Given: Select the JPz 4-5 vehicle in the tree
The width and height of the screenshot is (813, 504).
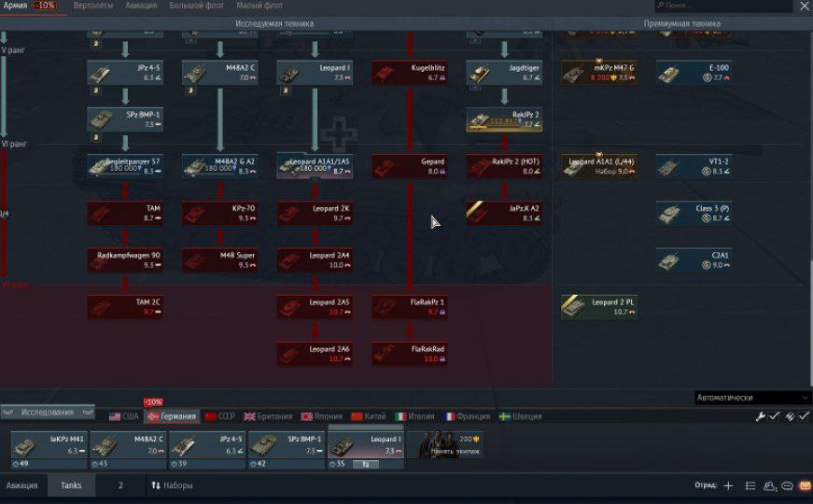Looking at the screenshot, I should [125, 73].
